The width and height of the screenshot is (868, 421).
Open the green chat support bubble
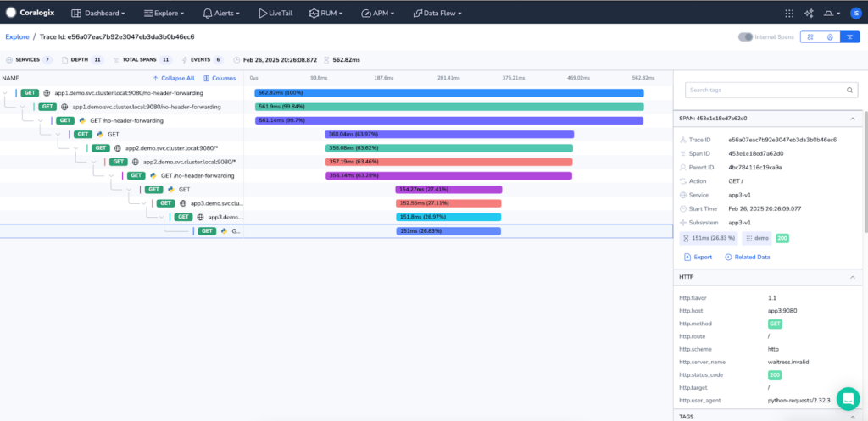tap(847, 398)
